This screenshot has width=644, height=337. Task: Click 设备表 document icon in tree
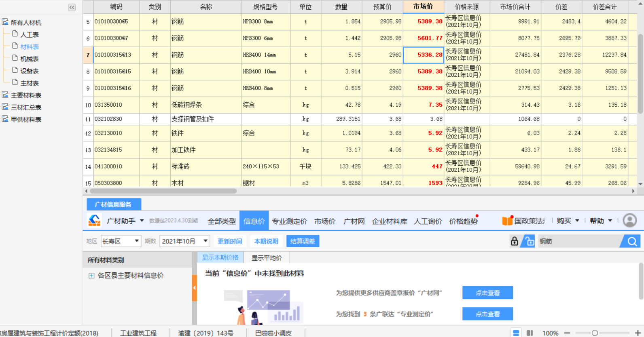coord(15,70)
